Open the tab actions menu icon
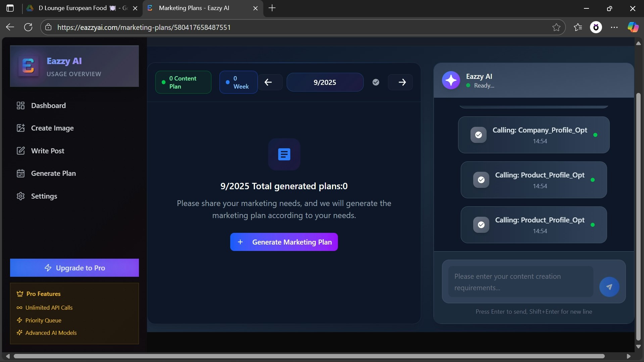644x362 pixels. (x=10, y=8)
